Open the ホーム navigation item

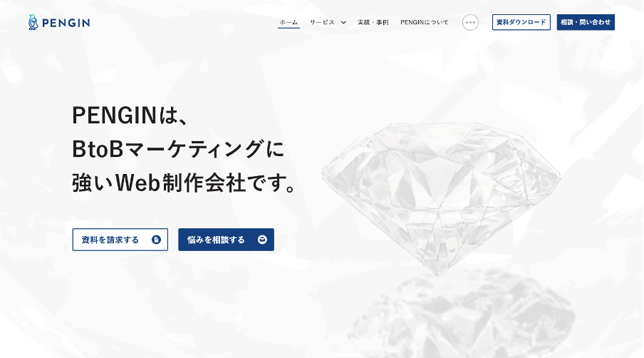pos(289,22)
